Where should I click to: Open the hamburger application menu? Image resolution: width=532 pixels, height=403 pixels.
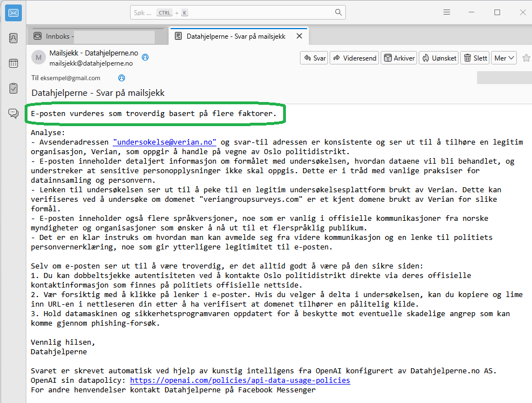(447, 12)
